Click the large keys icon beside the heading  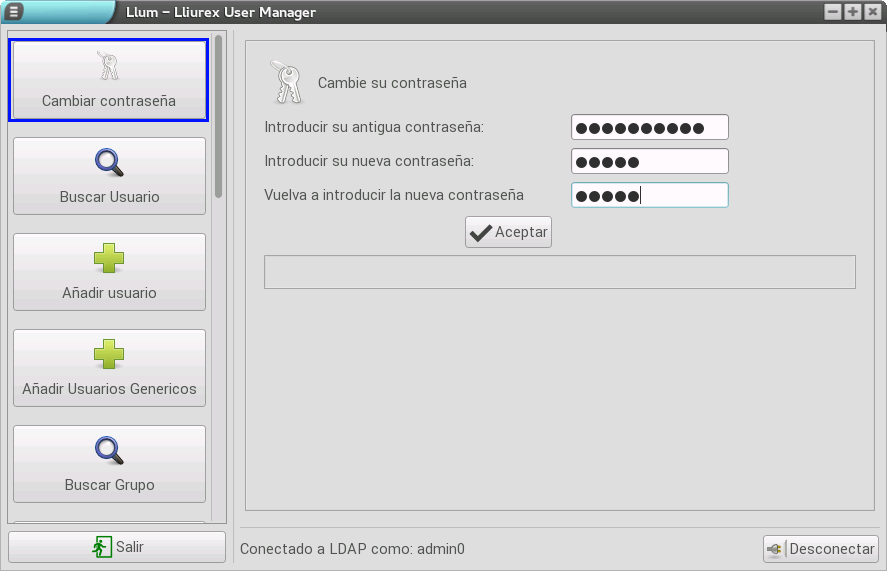point(286,82)
